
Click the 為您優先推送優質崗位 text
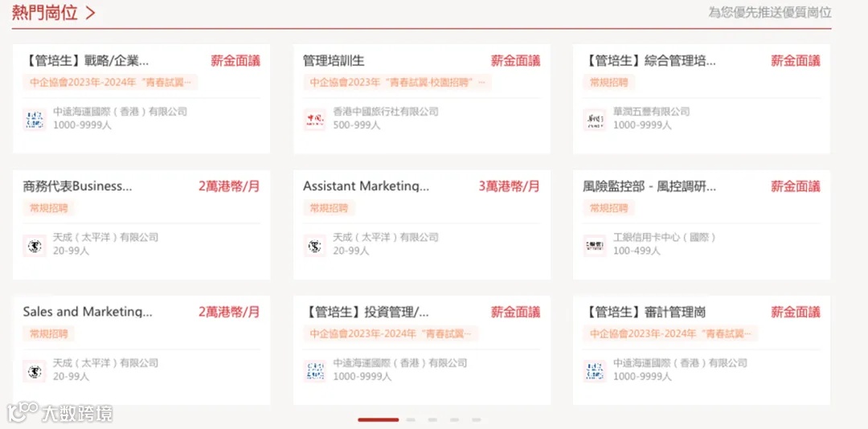[x=770, y=13]
